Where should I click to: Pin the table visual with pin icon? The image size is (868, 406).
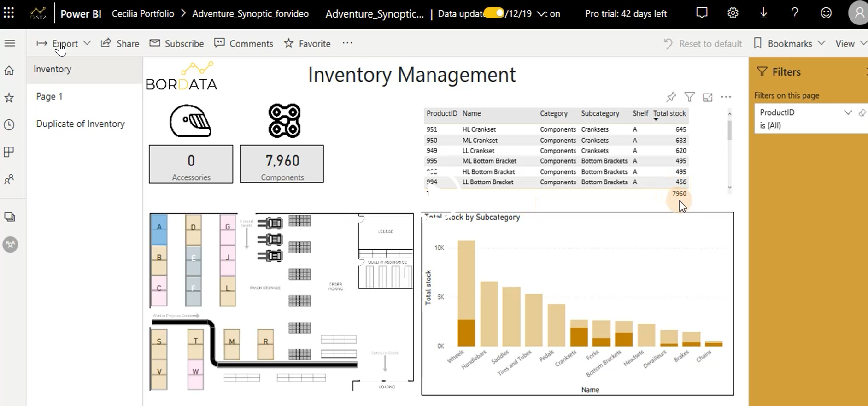click(671, 97)
